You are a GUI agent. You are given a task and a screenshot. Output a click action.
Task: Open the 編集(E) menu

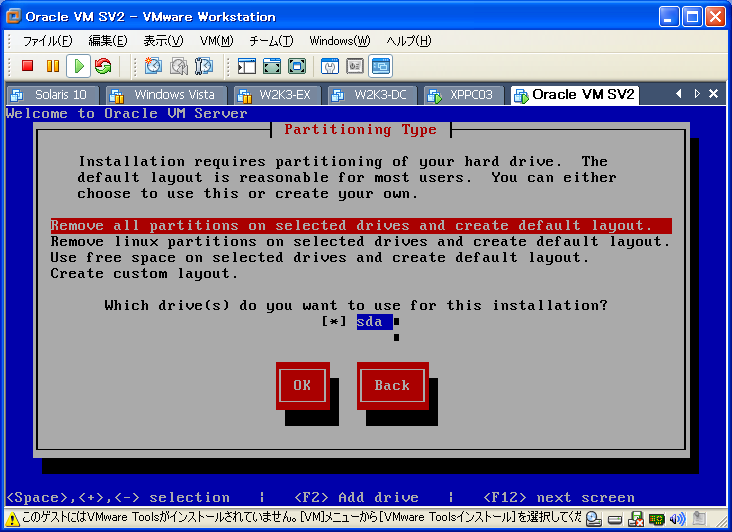point(108,41)
